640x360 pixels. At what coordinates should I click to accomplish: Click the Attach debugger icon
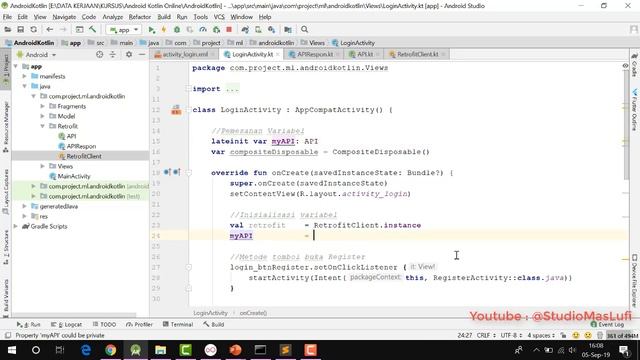pos(216,29)
